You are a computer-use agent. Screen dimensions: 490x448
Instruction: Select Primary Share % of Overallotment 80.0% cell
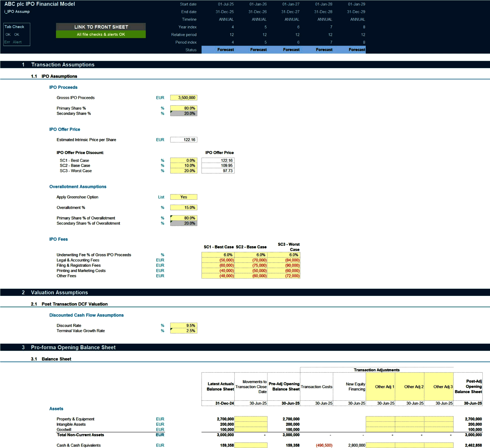(184, 218)
